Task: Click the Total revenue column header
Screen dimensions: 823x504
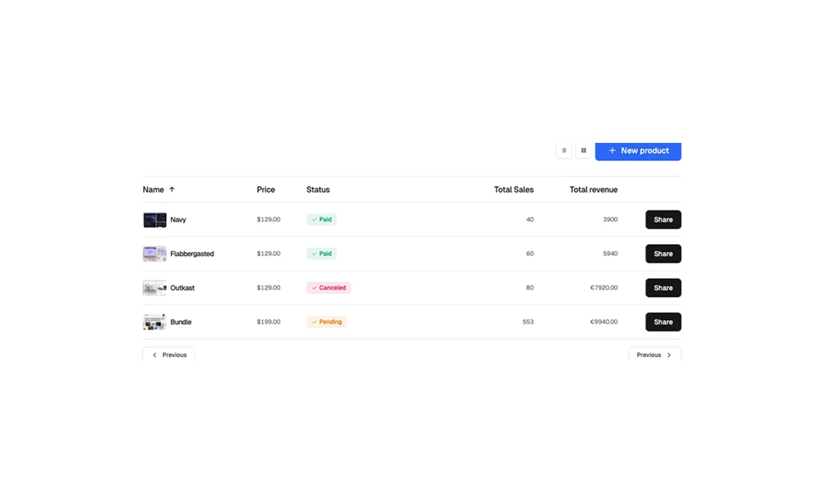Action: click(593, 190)
